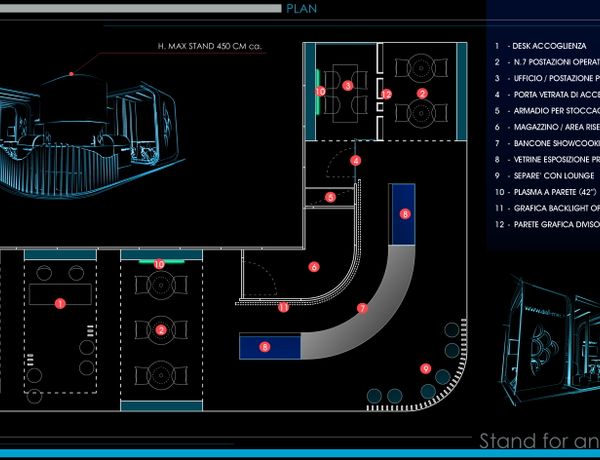Click red marker 3 in the office room
This screenshot has height=460, width=600.
click(x=347, y=86)
